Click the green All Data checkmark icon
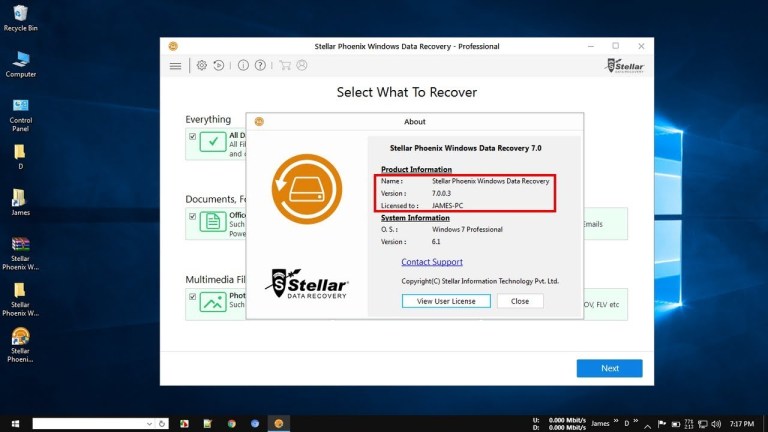This screenshot has height=432, width=768. (x=213, y=142)
